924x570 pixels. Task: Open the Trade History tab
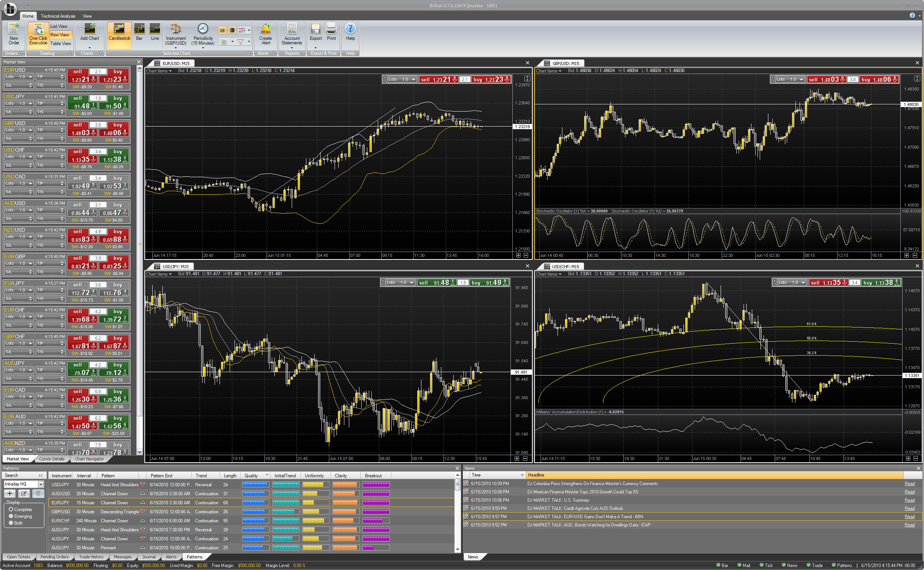tap(91, 557)
